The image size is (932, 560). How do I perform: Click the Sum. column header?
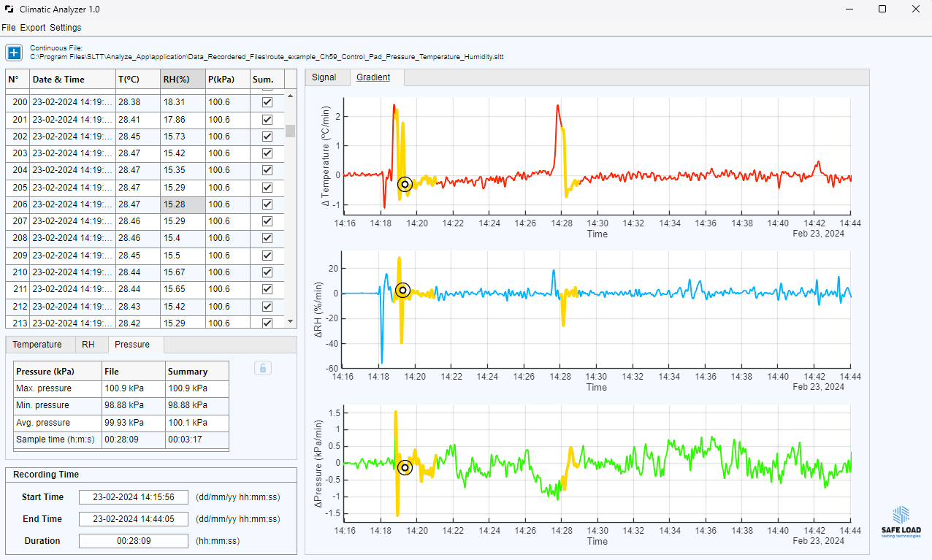tap(267, 80)
